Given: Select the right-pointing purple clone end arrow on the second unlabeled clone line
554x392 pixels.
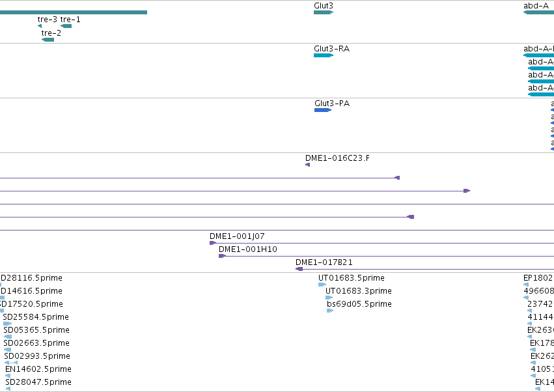Looking at the screenshot, I should click(467, 191).
